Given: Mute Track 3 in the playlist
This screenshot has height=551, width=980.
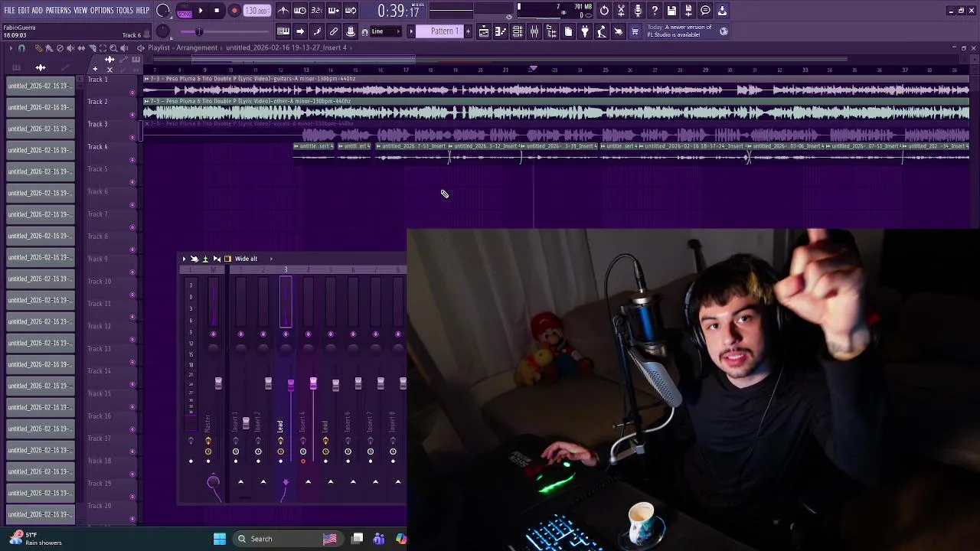Looking at the screenshot, I should pyautogui.click(x=132, y=138).
